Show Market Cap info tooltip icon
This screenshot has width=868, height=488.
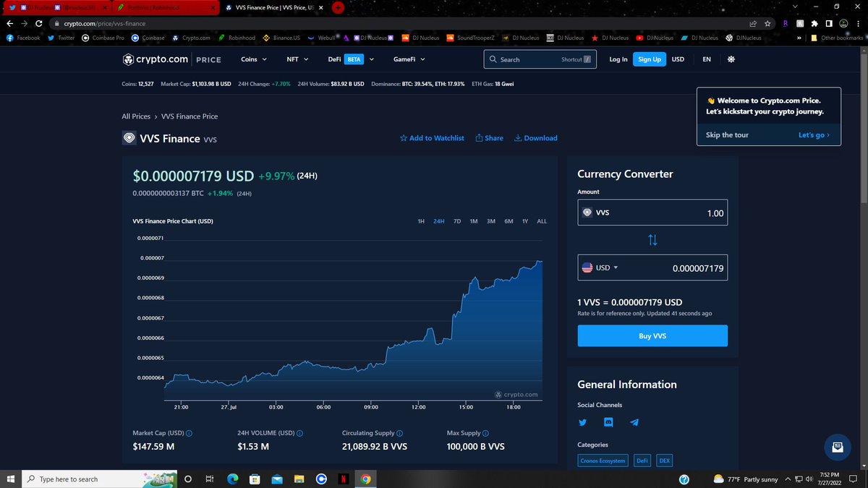190,433
